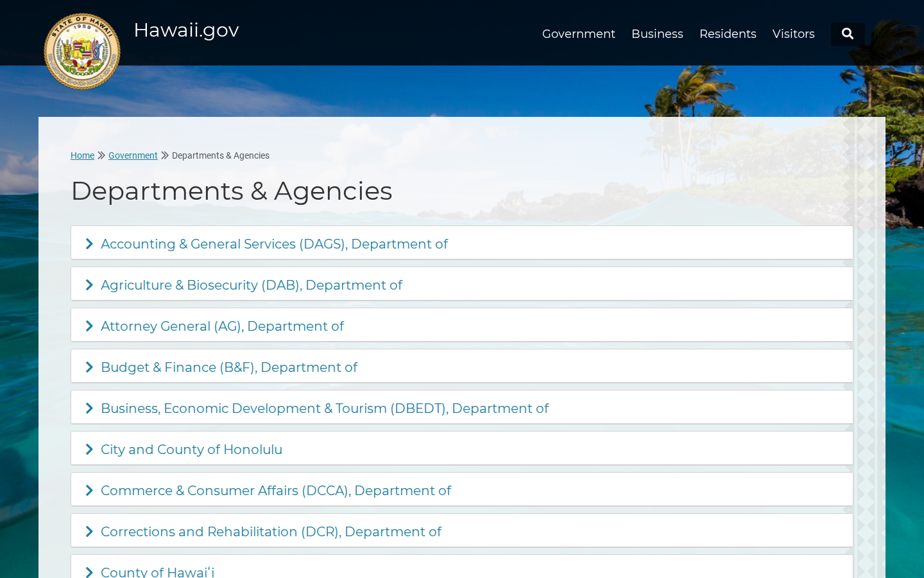Click the 'Departments & Agencies' breadcrumb text

tap(221, 155)
